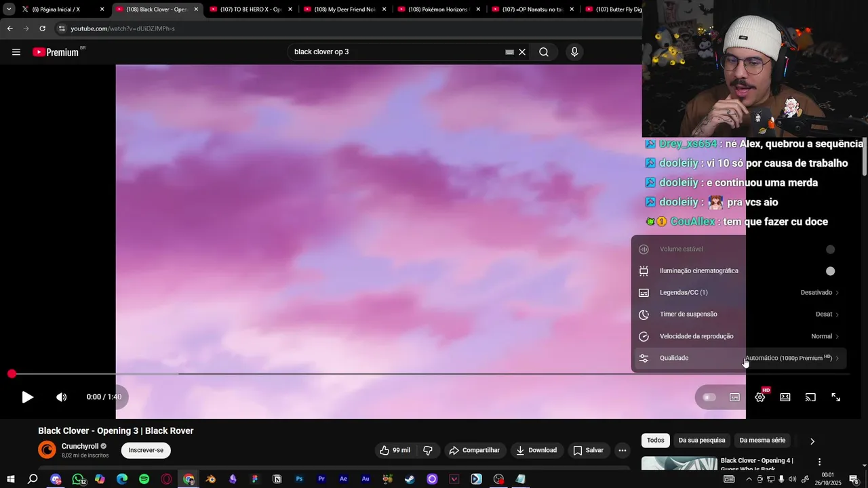Open Windows notification center
The height and width of the screenshot is (488, 868).
854,479
